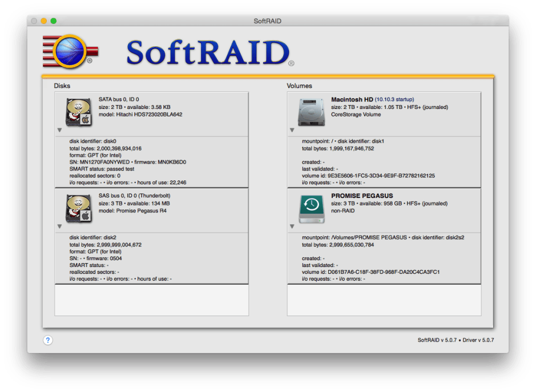536x392 pixels.
Task: Collapse Macintosh HD volume details
Action: (x=292, y=130)
